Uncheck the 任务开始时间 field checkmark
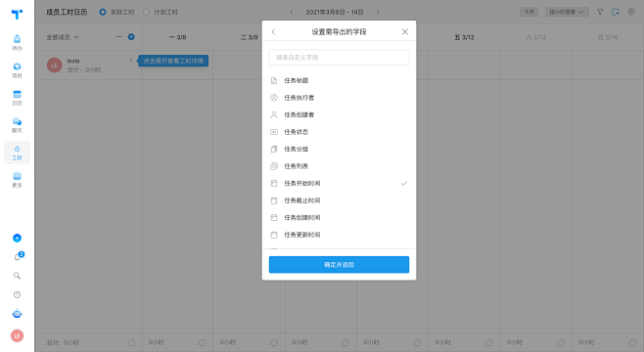This screenshot has height=352, width=644. click(404, 184)
